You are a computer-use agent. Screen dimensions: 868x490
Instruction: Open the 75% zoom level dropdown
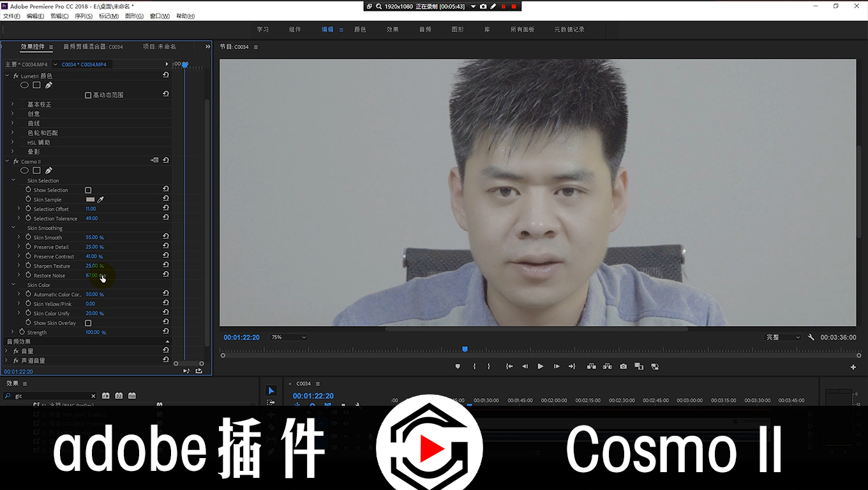288,338
